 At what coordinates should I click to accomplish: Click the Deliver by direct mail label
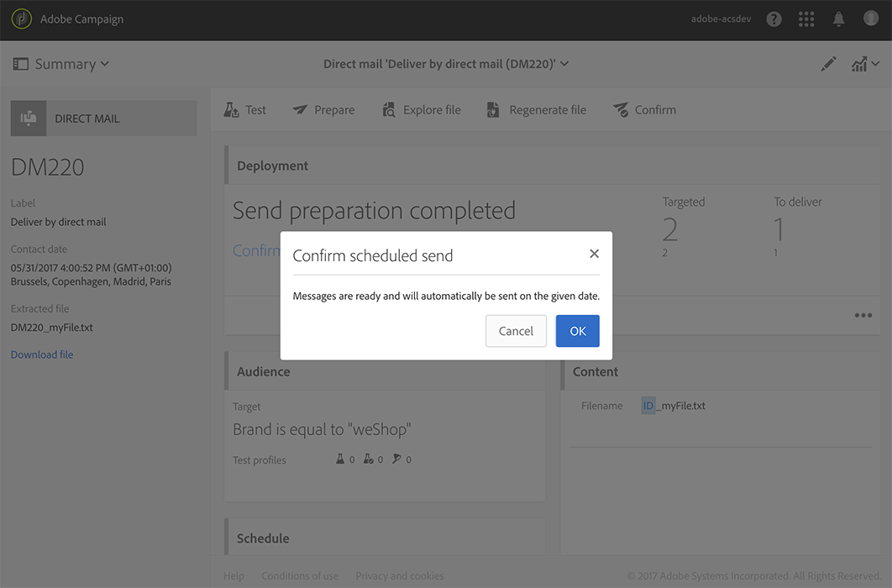59,222
